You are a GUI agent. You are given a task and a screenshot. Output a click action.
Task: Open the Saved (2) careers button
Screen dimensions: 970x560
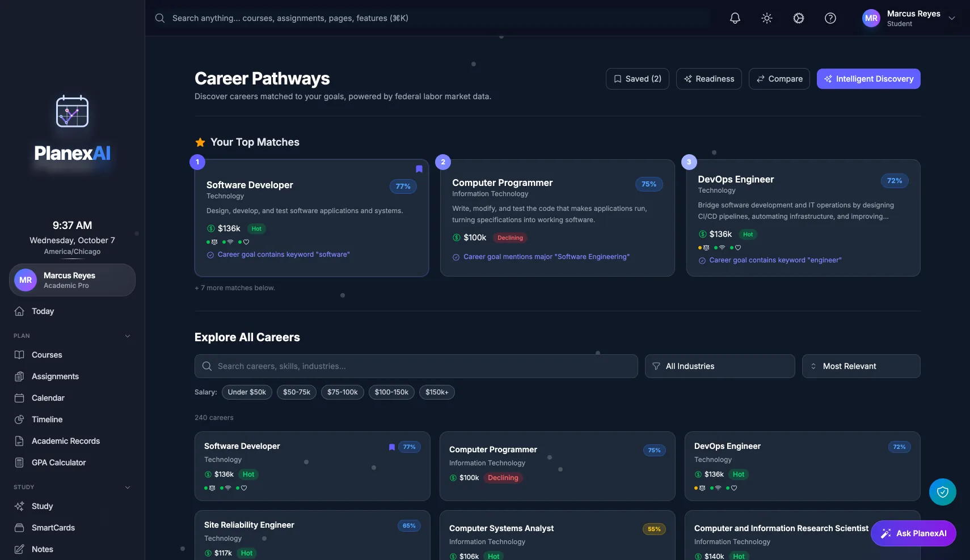tap(638, 79)
